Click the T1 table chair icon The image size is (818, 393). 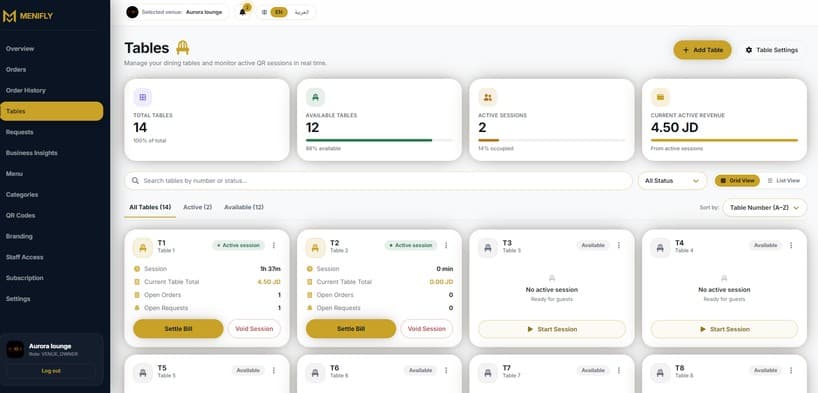point(143,248)
